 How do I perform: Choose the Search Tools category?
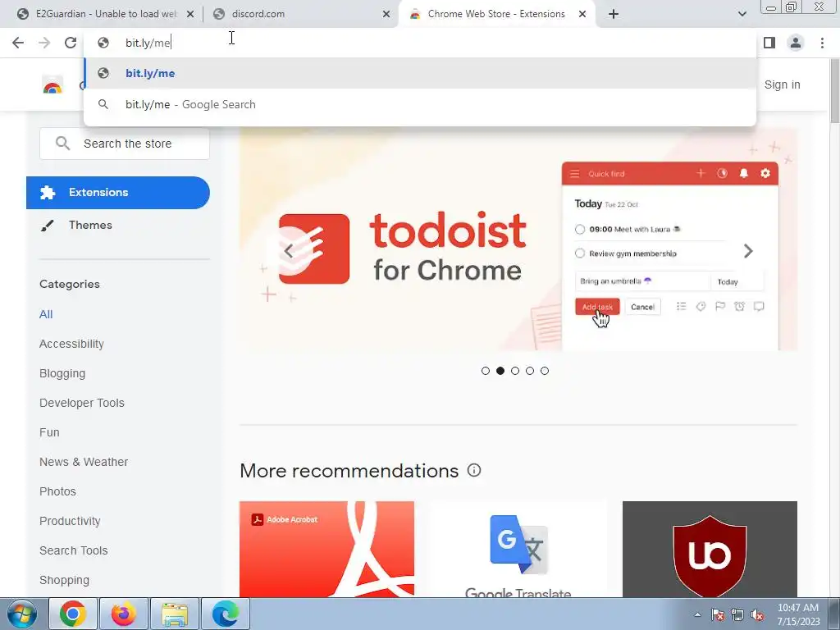pyautogui.click(x=73, y=550)
